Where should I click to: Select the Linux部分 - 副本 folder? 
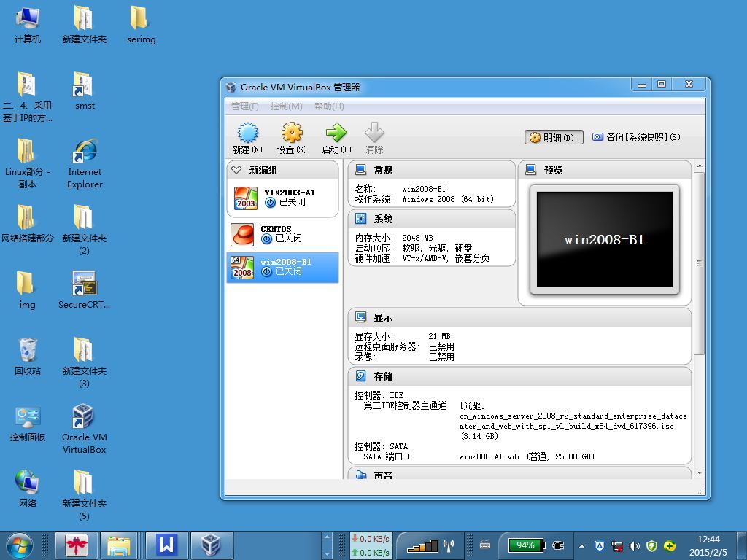[x=27, y=163]
